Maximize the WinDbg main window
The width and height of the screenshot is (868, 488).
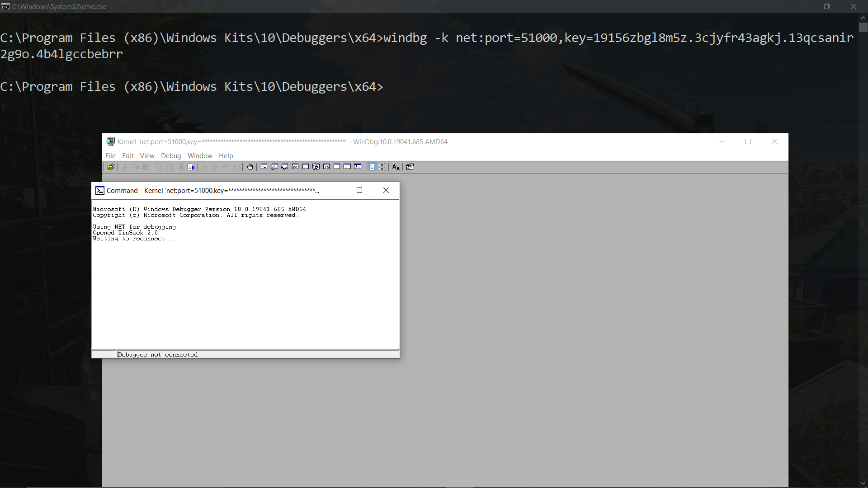(x=748, y=141)
